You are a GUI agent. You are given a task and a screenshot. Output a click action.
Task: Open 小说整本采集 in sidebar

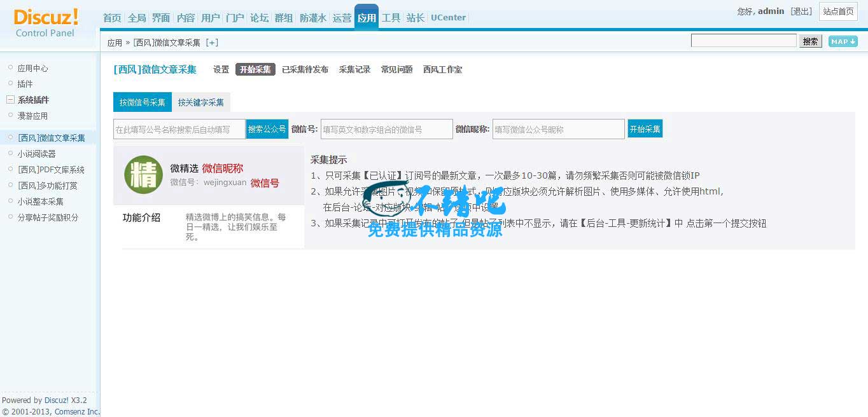click(40, 202)
